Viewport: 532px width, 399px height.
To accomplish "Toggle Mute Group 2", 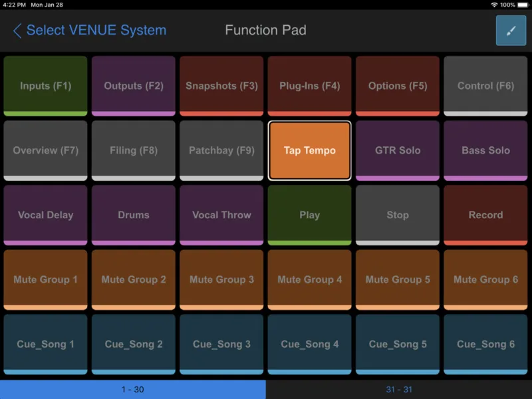I will tap(134, 279).
